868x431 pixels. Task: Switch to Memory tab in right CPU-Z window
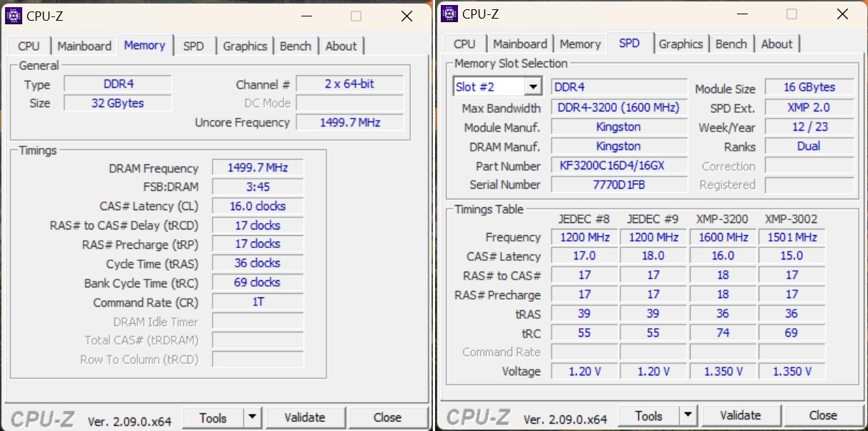tap(580, 44)
